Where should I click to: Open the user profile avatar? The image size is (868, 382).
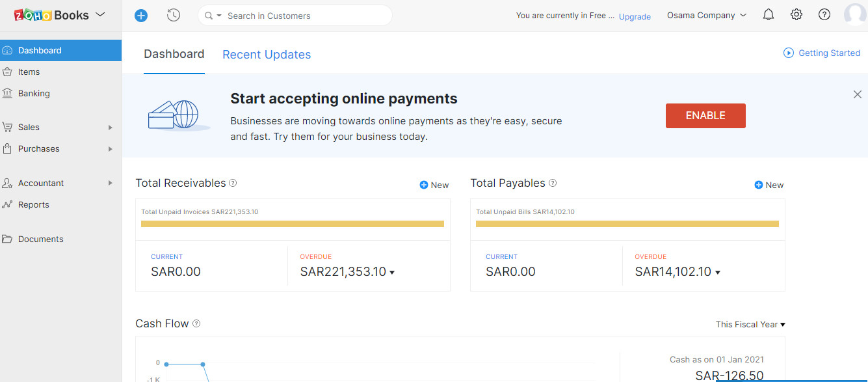point(855,15)
